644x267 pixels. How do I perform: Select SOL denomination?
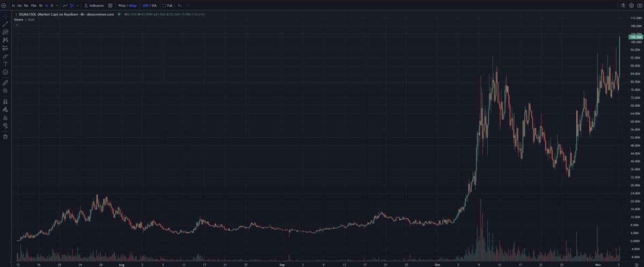pos(154,5)
